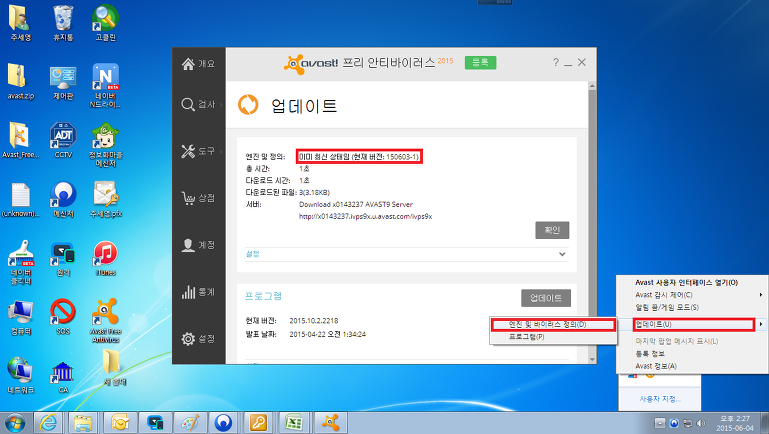Select the ADT CCTV desktop icon
Viewport: 769px width, 434px height.
tap(63, 141)
